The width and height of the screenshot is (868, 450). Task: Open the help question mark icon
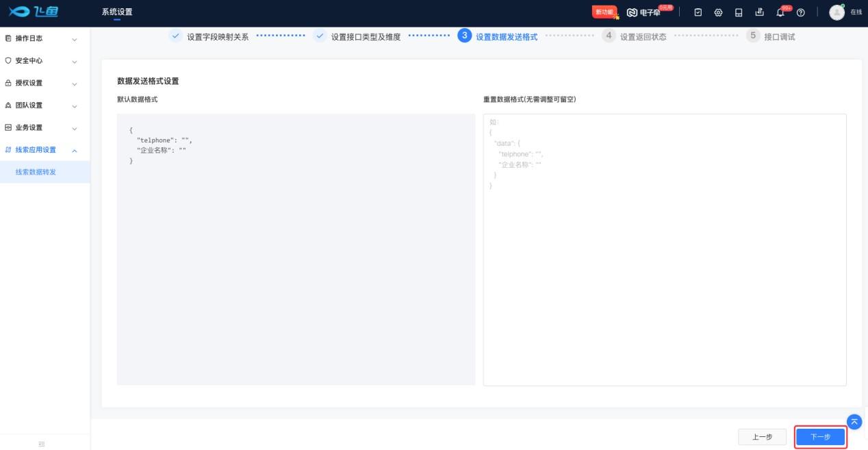click(x=800, y=12)
